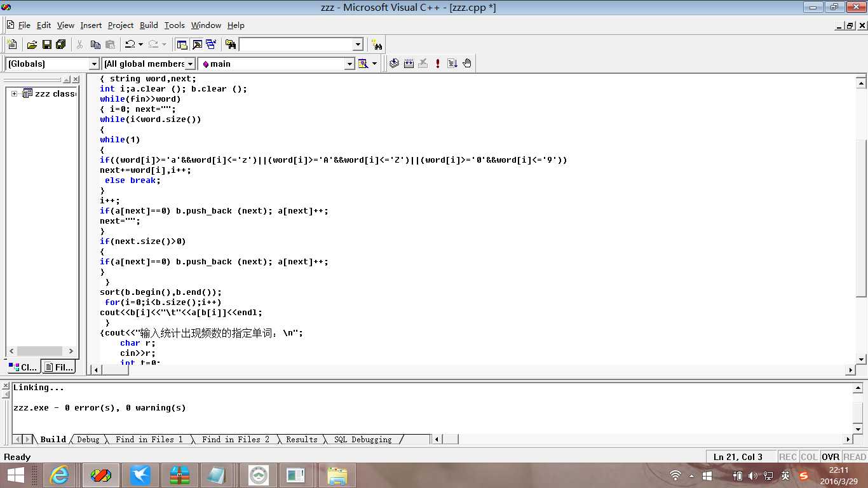Viewport: 868px width, 488px height.
Task: Select the SQL Debugging output tab
Action: click(363, 439)
